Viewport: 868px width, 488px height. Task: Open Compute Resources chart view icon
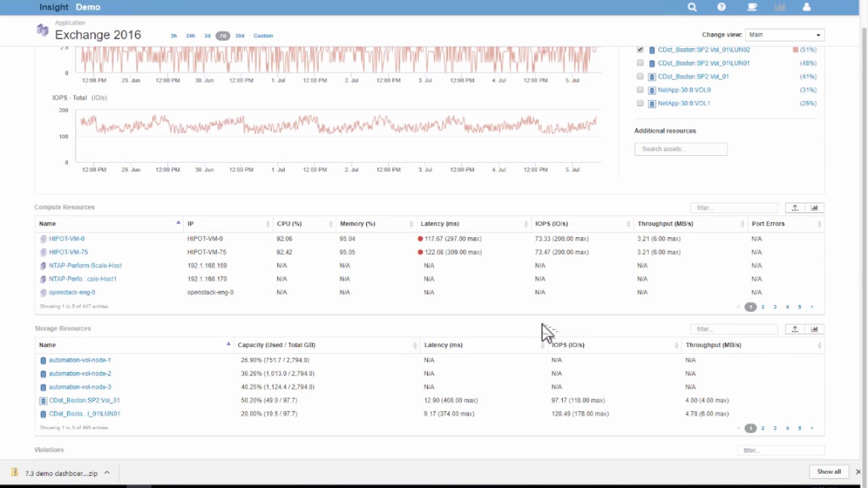click(814, 208)
